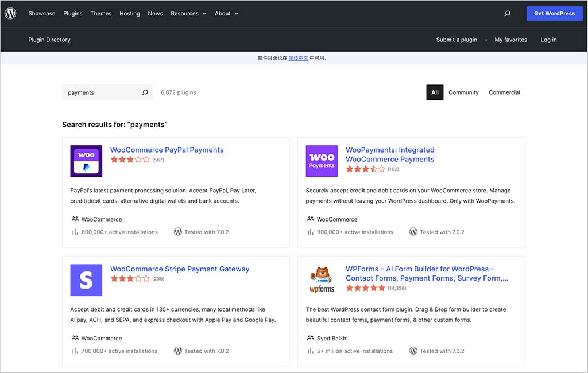Click the search icon in the payments field
The image size is (588, 373).
click(145, 92)
